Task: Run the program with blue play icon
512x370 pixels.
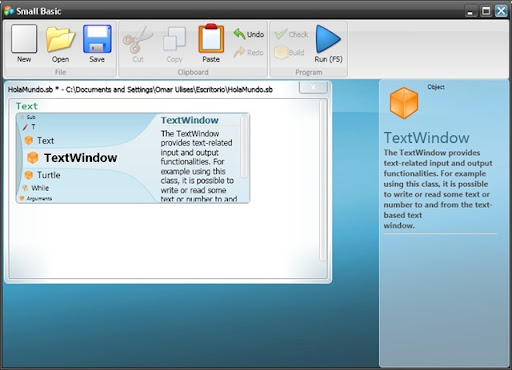Action: coord(328,39)
